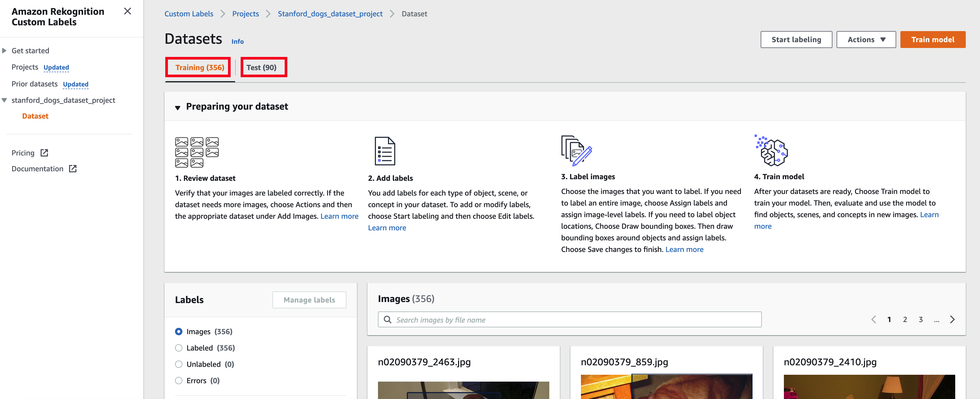This screenshot has height=399, width=980.
Task: Focus the Search images by file name field
Action: coord(570,319)
